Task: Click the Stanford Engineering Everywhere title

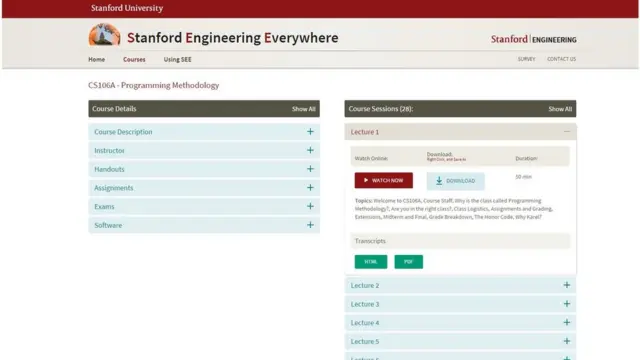Action: 233,38
